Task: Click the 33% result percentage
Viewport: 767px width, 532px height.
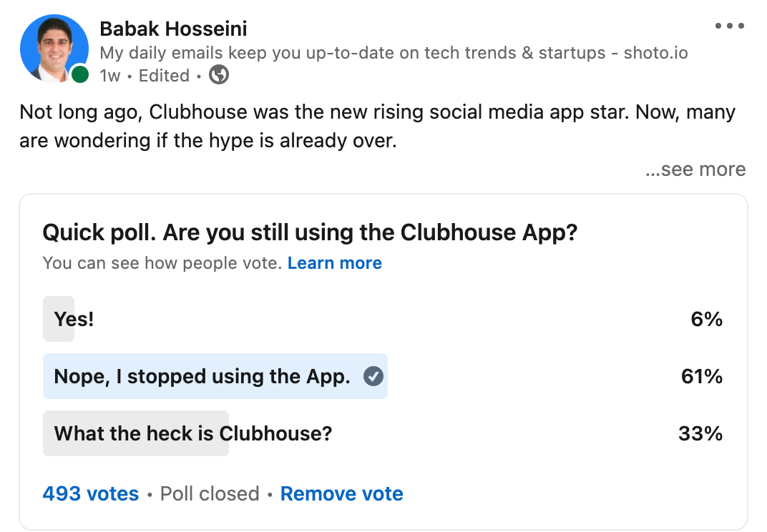Action: [x=700, y=433]
